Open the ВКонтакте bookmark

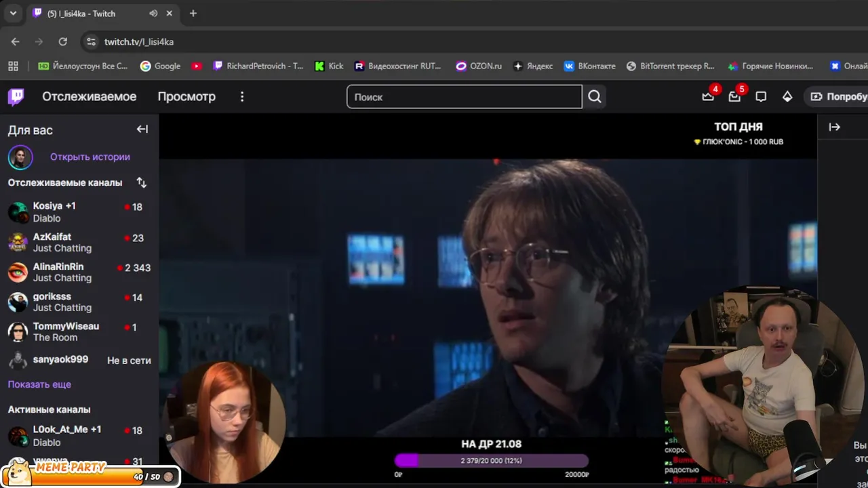click(x=589, y=66)
